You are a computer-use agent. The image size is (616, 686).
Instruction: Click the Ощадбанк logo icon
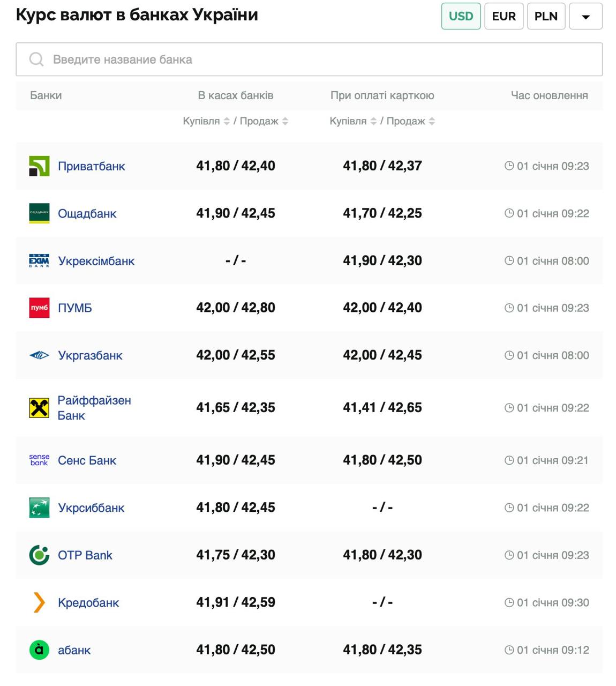coord(39,213)
